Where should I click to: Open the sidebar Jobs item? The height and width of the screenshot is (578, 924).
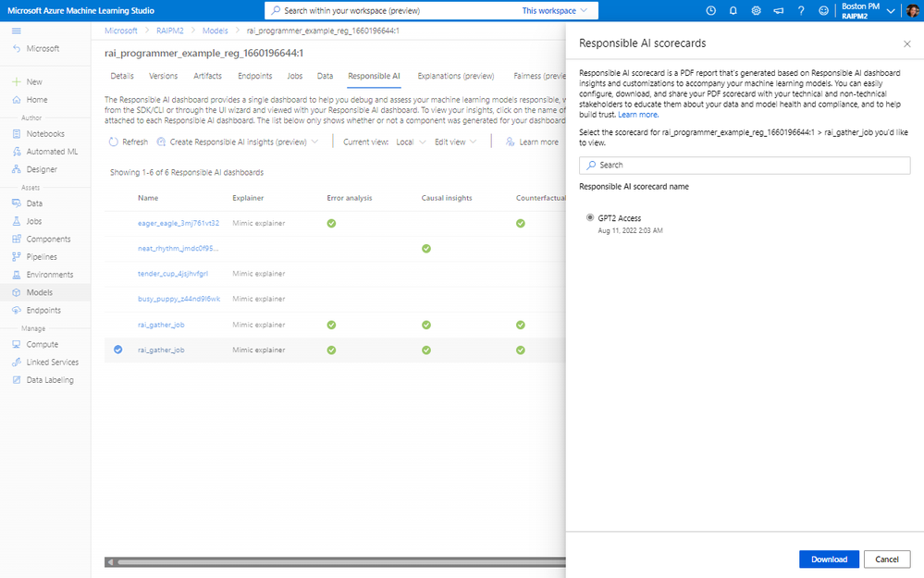click(x=28, y=221)
